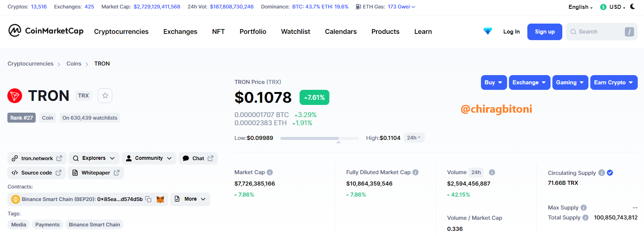Click the Coins breadcrumb link
Screen dimensions: 644x236
pyautogui.click(x=74, y=64)
